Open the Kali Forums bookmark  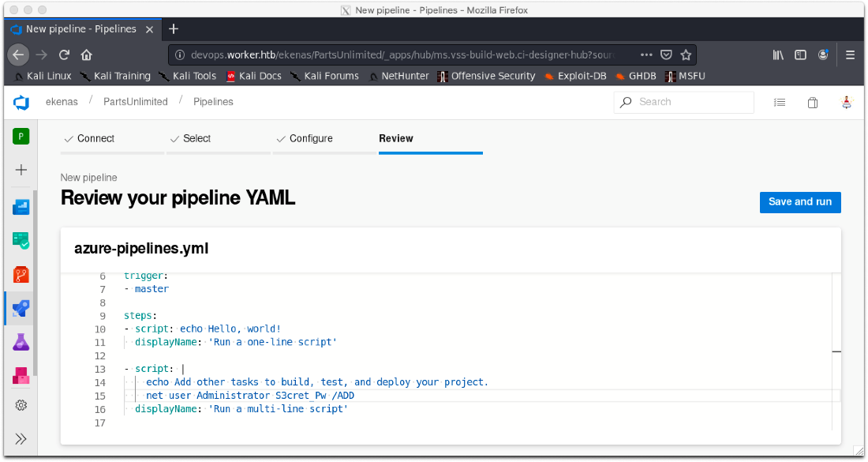point(324,76)
